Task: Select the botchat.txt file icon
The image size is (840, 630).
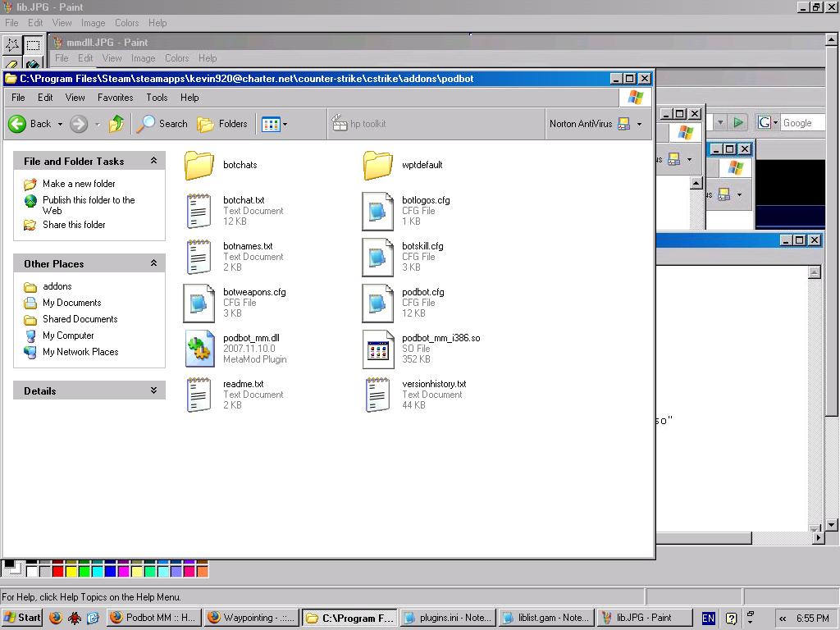Action: coord(199,211)
